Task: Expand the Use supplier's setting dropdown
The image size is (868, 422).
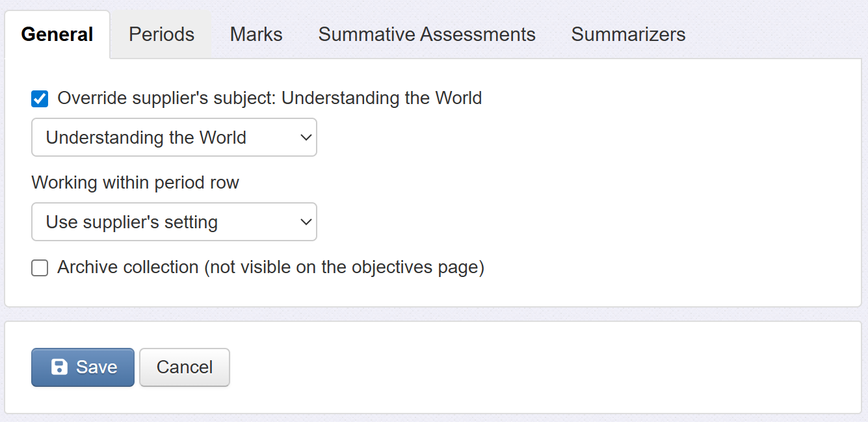Action: (x=174, y=222)
